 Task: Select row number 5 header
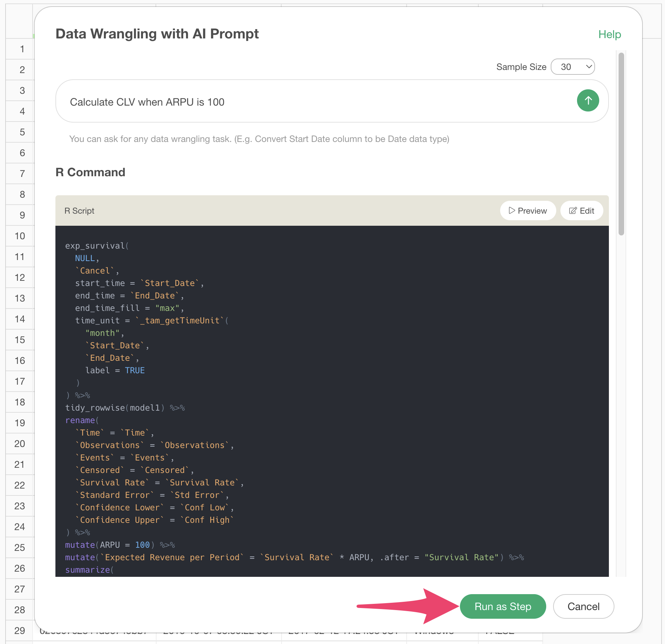click(22, 132)
